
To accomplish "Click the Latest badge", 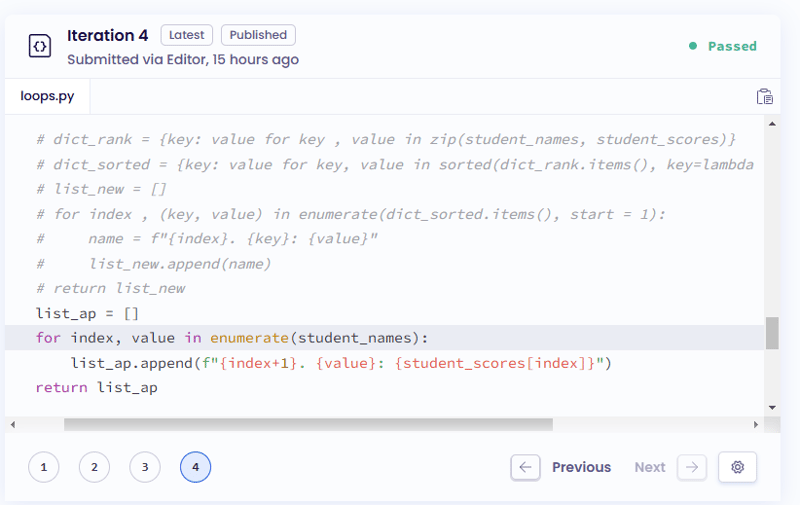I will pyautogui.click(x=186, y=35).
